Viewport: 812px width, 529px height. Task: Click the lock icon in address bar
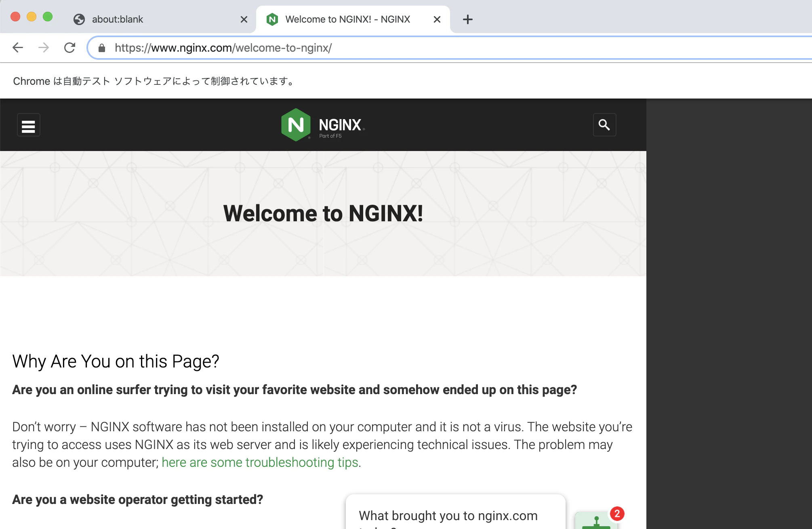[102, 48]
